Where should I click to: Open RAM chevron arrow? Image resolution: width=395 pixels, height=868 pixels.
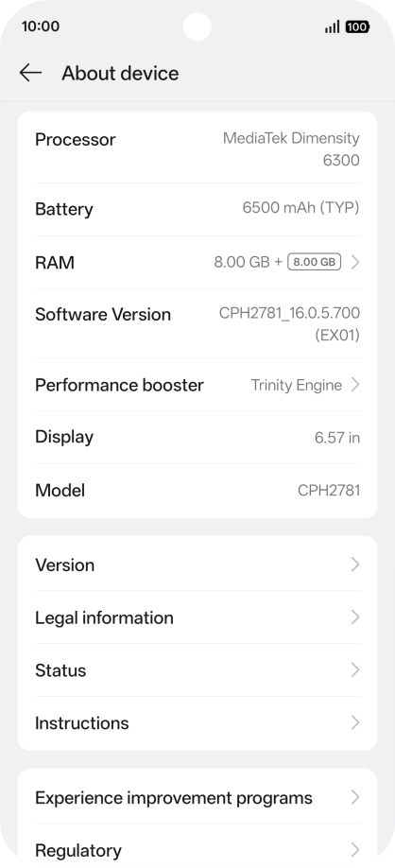[355, 262]
